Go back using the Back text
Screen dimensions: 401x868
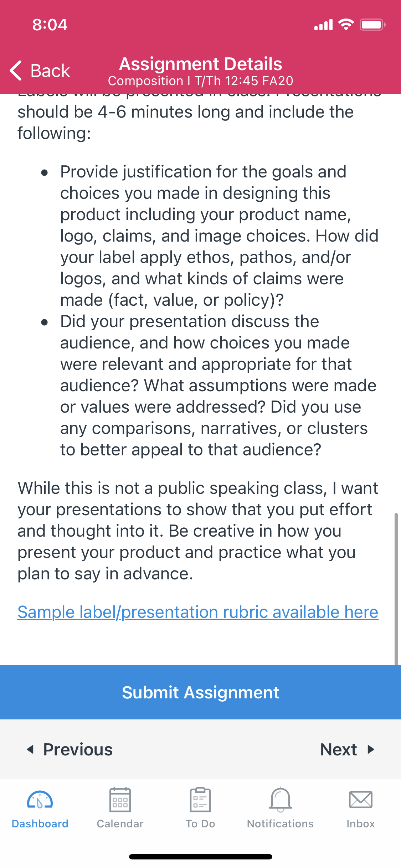[50, 71]
